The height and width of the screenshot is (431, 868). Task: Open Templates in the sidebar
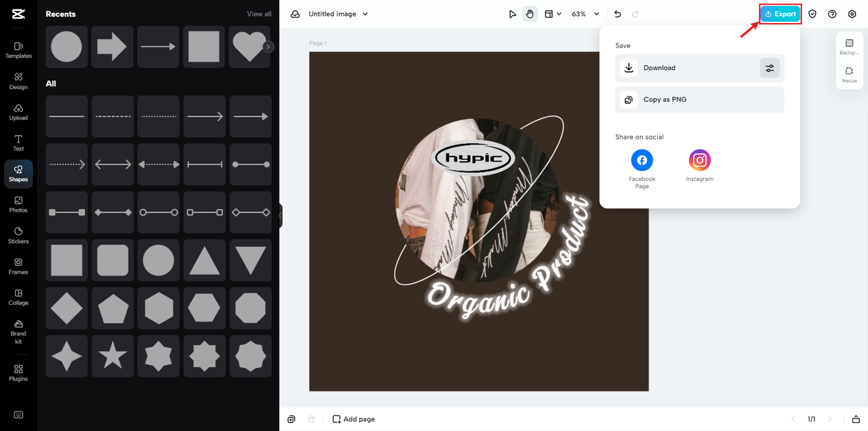pyautogui.click(x=18, y=50)
